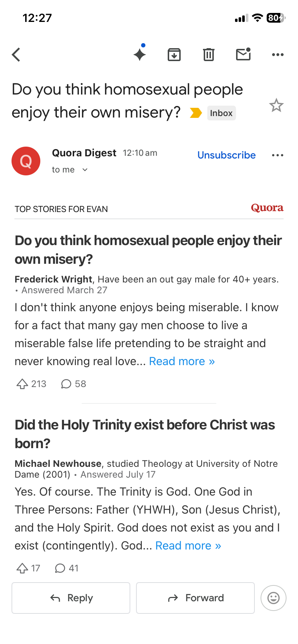
Task: Unsubscribe from Quora Digest
Action: [226, 155]
